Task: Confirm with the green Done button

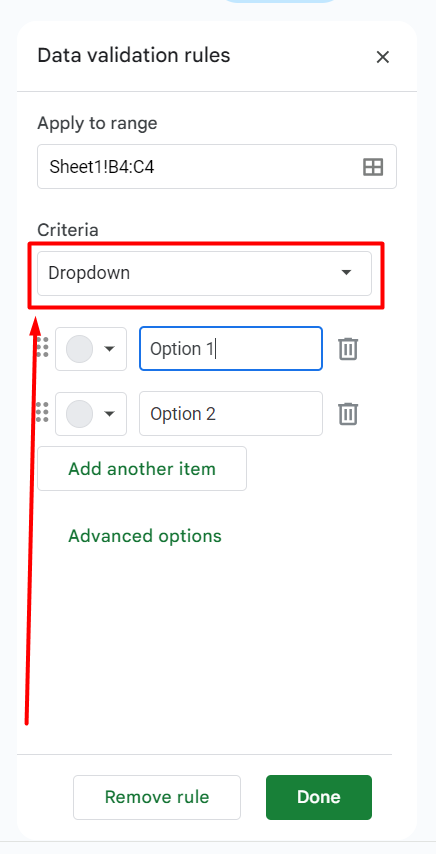Action: [319, 797]
